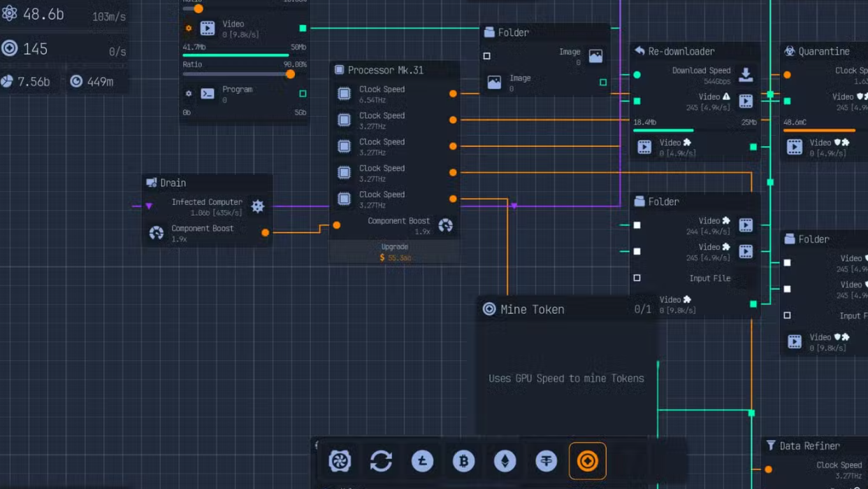The height and width of the screenshot is (489, 868).
Task: Click the Infected Computer virus icon in Drain
Action: click(258, 206)
